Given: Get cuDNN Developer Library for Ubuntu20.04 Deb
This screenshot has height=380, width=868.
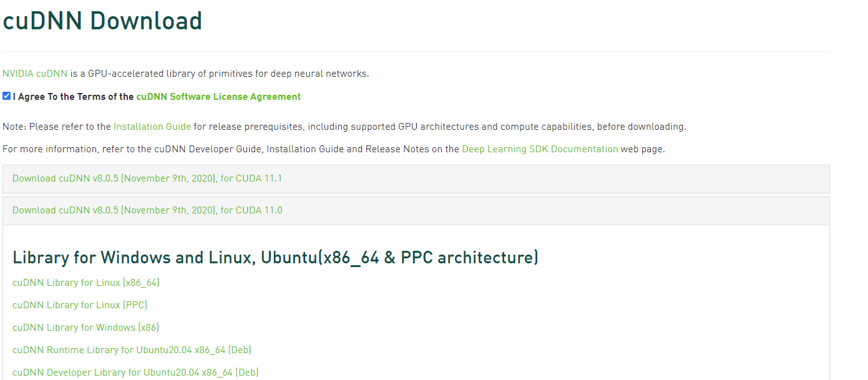Looking at the screenshot, I should click(135, 373).
